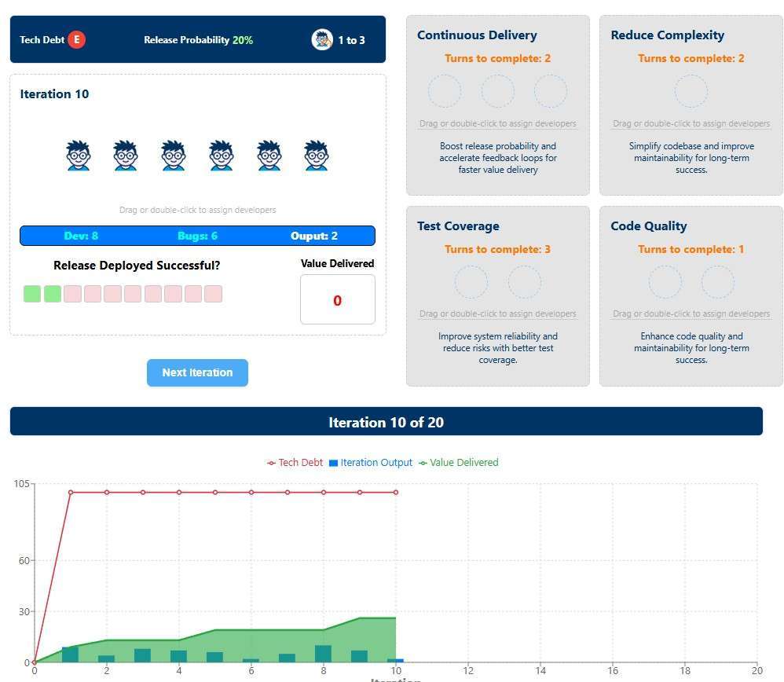Click the developer slot in Reduce Complexity
The image size is (784, 682).
click(691, 91)
